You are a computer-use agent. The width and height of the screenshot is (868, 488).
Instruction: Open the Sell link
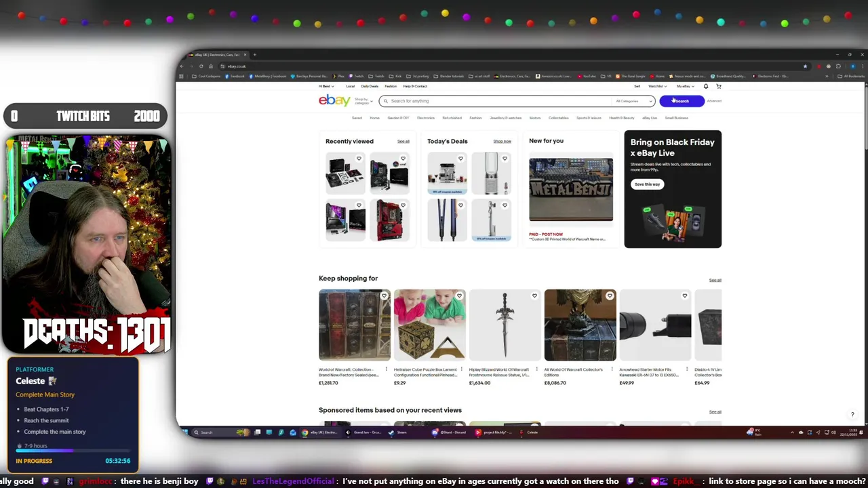pyautogui.click(x=637, y=86)
